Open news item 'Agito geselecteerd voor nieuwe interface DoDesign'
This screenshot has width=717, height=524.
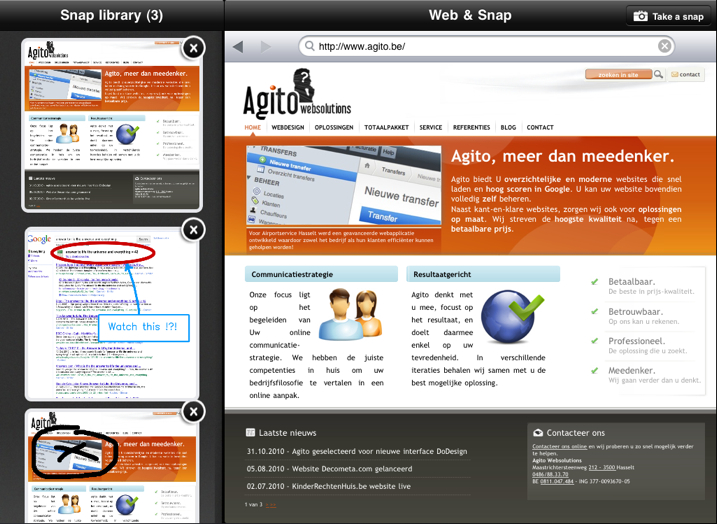(x=357, y=451)
